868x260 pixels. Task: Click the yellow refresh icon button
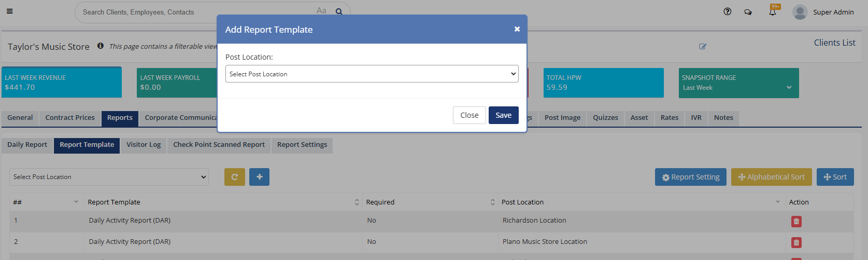pyautogui.click(x=234, y=177)
